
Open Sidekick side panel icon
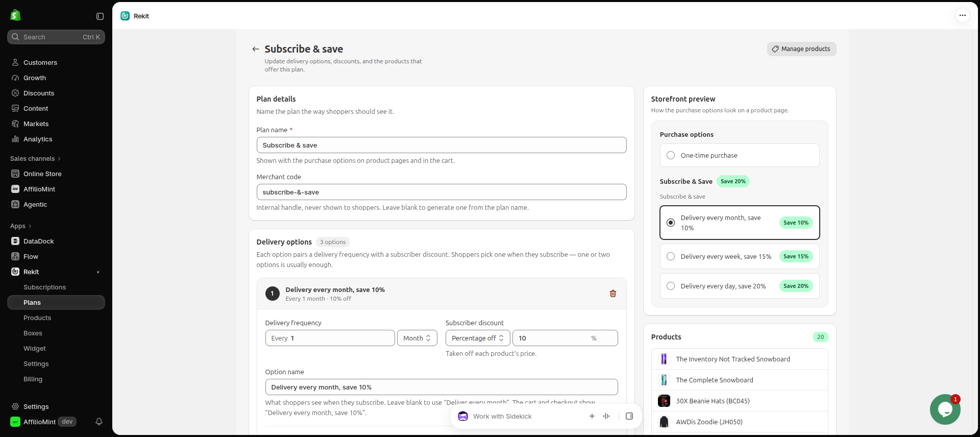click(629, 416)
